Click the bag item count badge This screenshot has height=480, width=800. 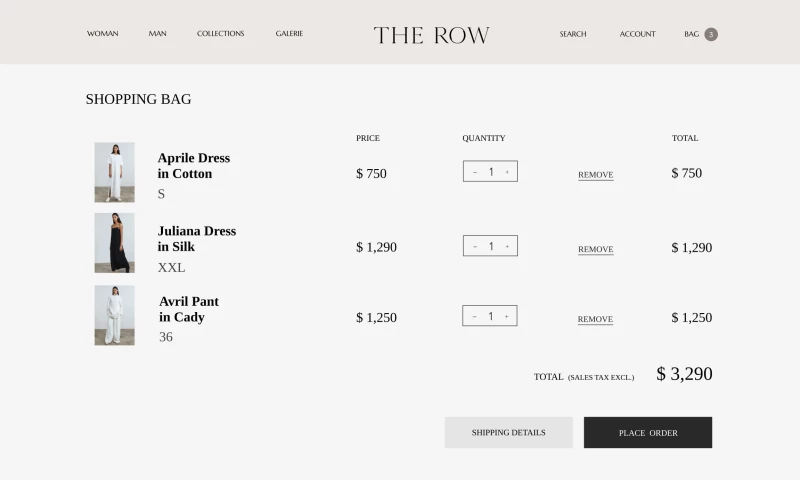[x=711, y=34]
